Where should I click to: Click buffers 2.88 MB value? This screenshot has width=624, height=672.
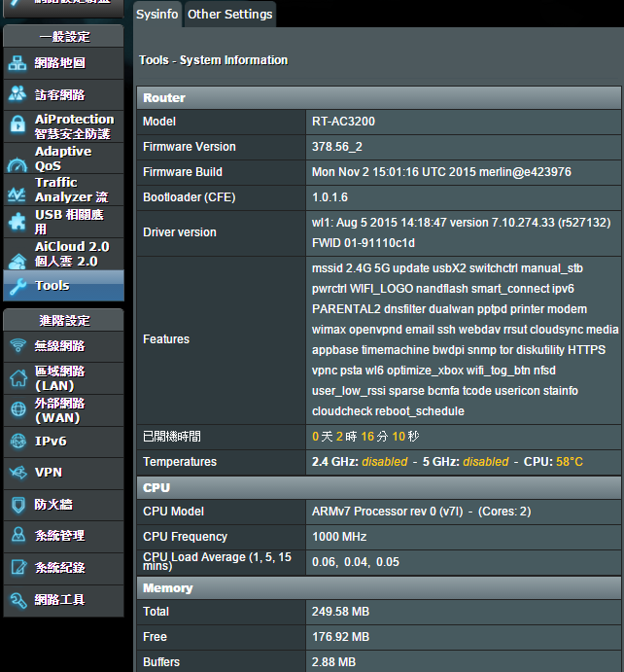[x=333, y=662]
